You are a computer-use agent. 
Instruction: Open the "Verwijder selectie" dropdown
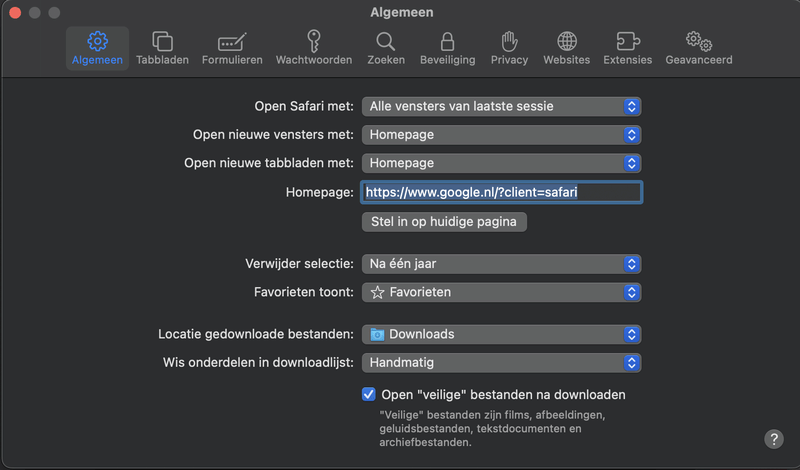pos(501,264)
